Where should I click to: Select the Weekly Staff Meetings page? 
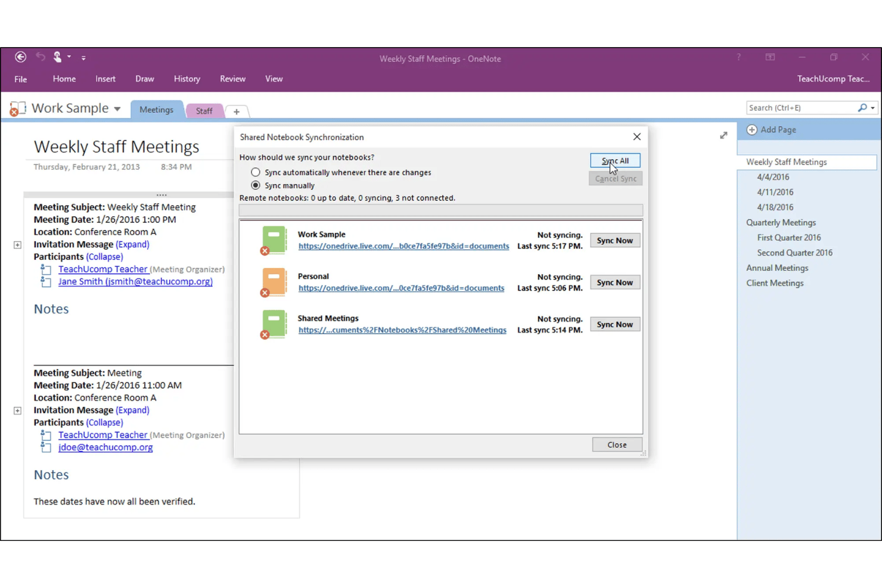coord(807,162)
